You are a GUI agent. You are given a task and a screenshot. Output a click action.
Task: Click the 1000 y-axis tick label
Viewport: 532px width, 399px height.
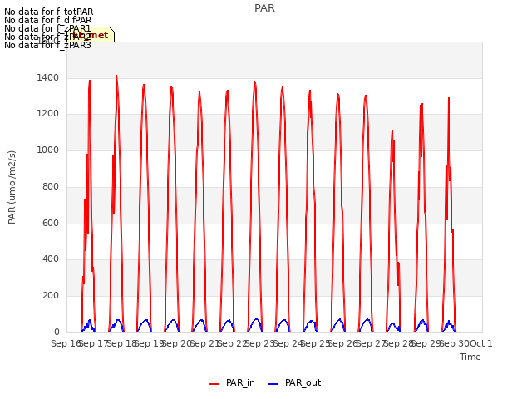[x=48, y=150]
